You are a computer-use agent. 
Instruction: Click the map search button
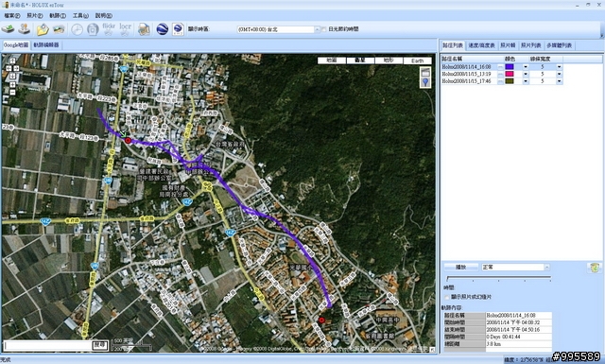(99, 345)
